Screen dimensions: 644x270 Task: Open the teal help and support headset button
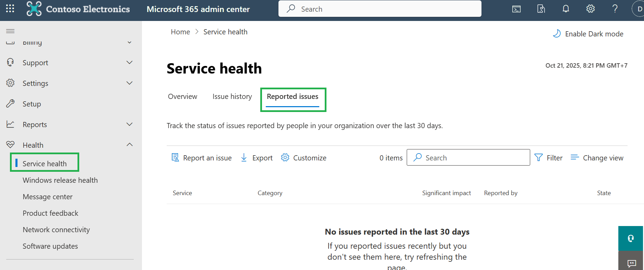pos(631,238)
